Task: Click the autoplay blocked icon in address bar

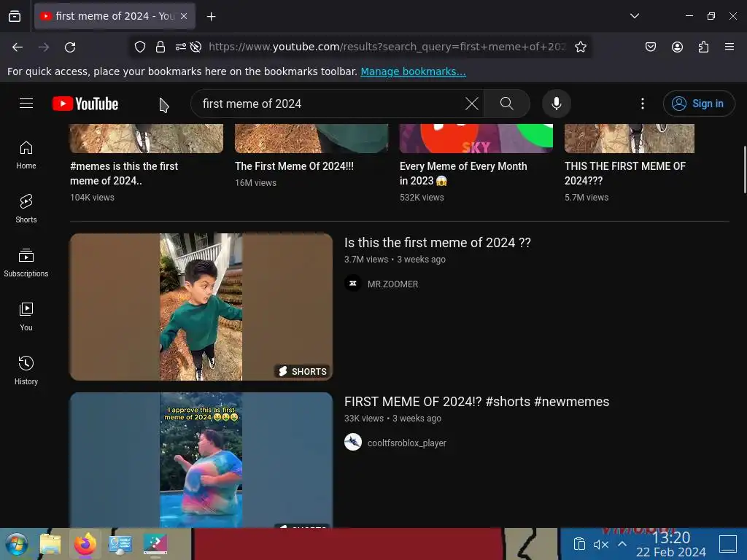Action: click(x=196, y=47)
